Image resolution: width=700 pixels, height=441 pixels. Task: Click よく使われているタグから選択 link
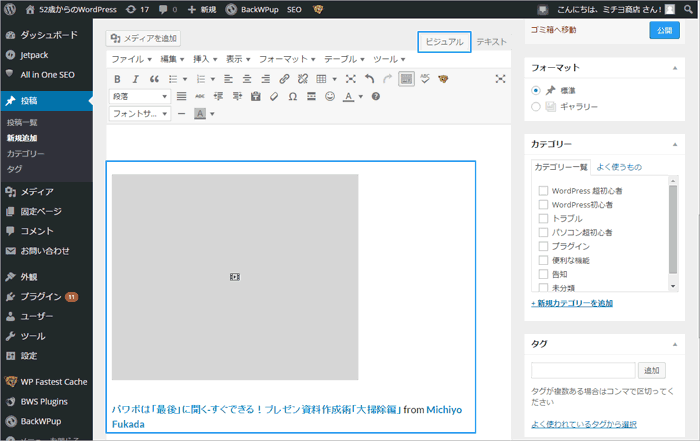click(583, 424)
